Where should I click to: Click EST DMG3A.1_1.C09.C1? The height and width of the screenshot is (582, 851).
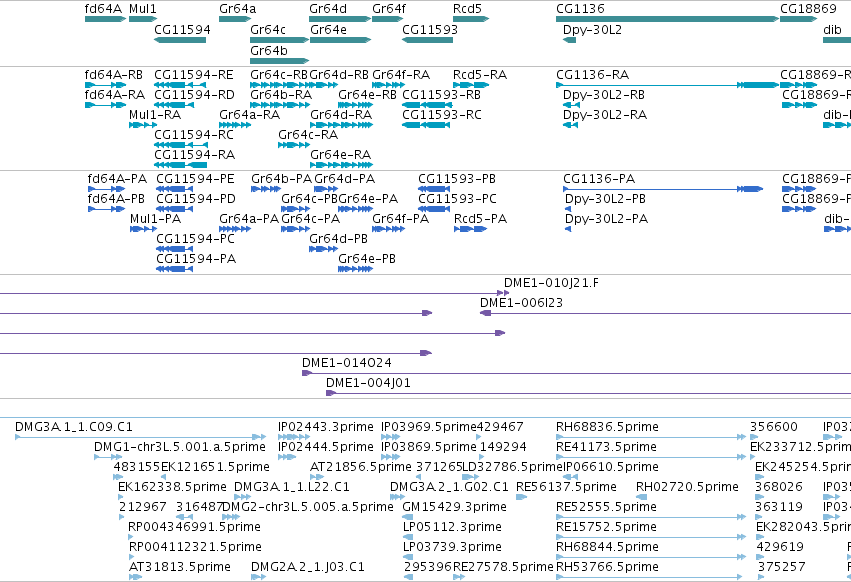141,437
